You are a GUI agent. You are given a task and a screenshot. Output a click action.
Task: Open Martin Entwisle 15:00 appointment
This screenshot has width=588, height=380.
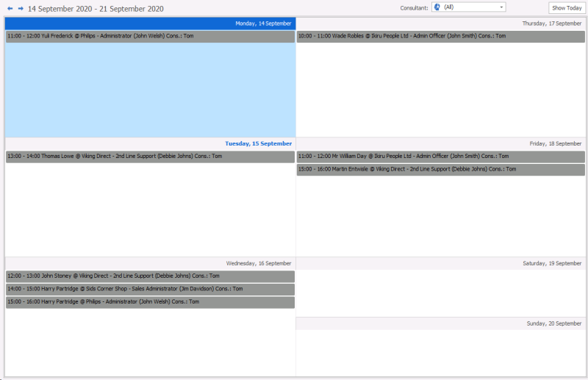441,170
